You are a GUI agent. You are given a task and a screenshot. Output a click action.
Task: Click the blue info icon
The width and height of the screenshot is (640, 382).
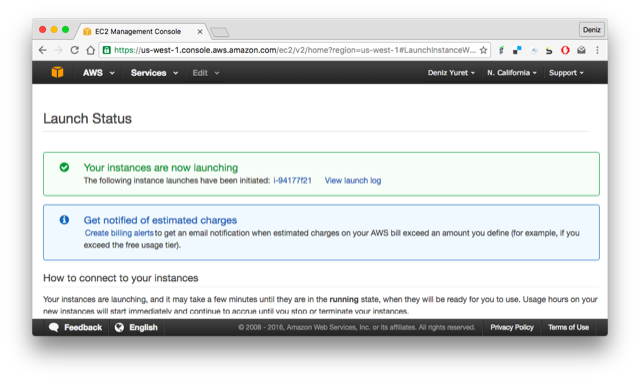click(x=64, y=220)
